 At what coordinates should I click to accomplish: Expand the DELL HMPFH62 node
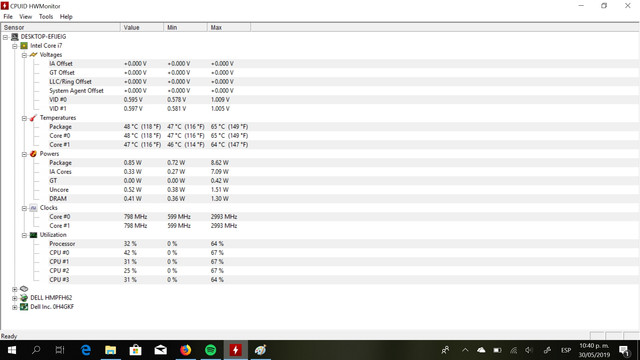pyautogui.click(x=15, y=298)
